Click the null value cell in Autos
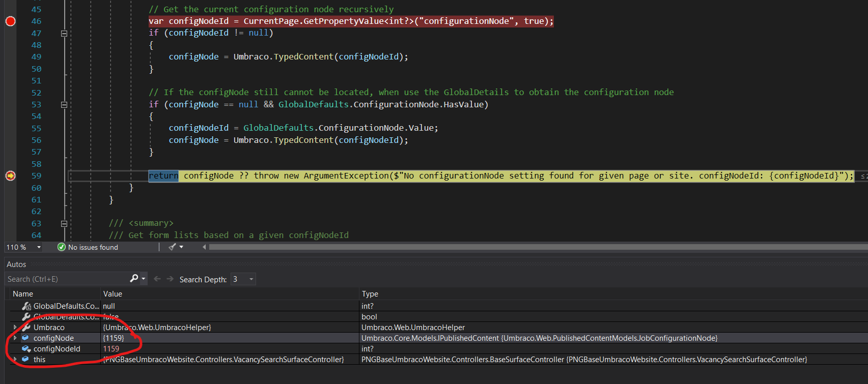This screenshot has width=868, height=384. click(x=109, y=306)
